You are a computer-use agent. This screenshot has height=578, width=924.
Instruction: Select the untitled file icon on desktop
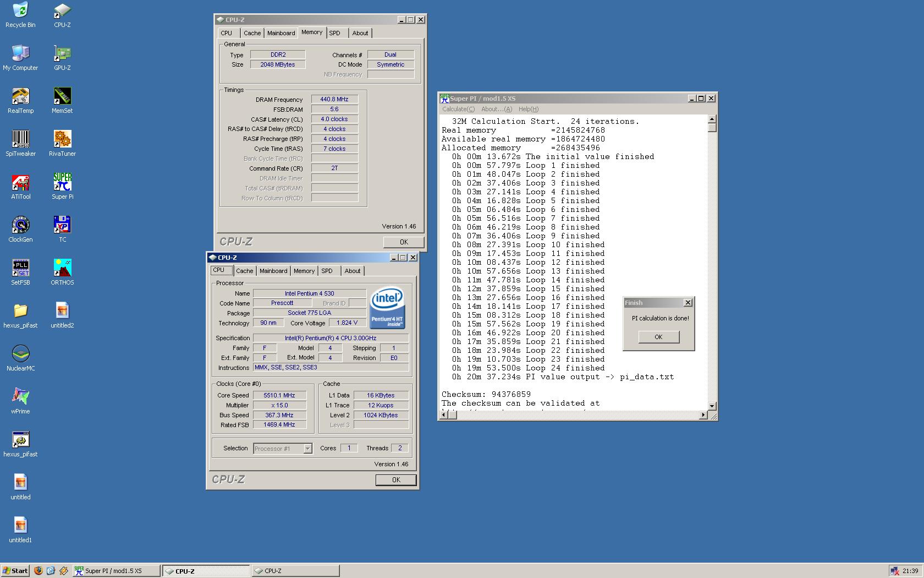coord(20,487)
